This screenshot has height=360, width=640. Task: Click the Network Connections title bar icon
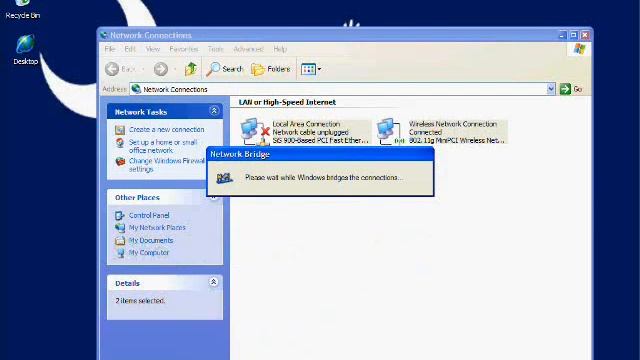click(x=104, y=35)
